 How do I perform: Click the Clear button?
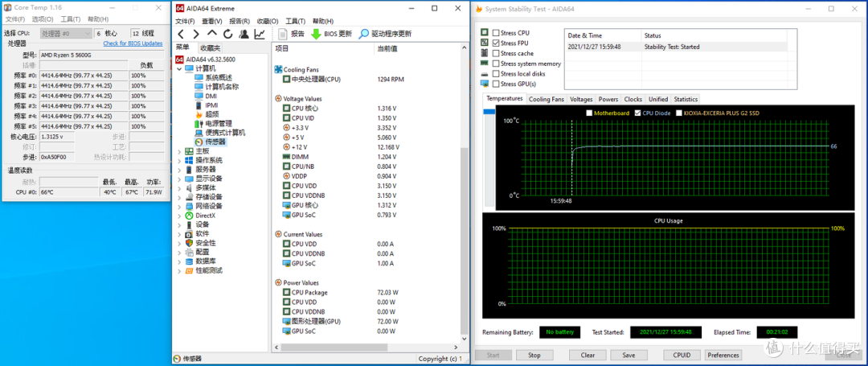click(x=588, y=355)
